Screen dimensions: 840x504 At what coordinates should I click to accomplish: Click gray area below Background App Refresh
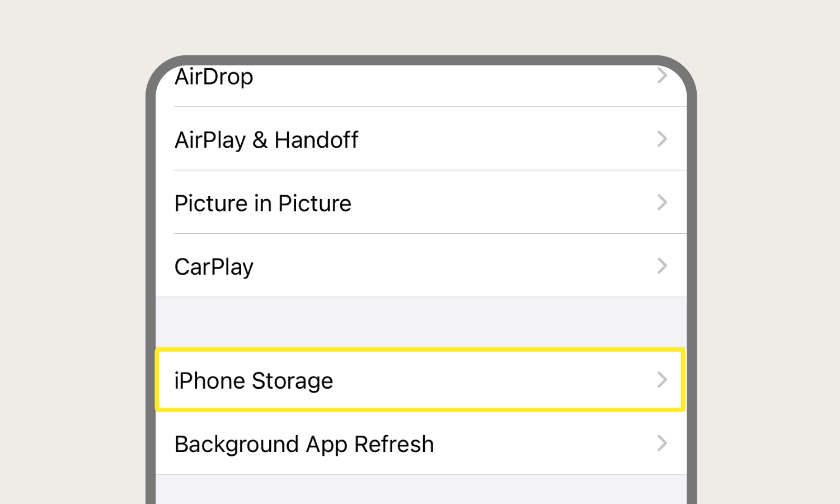pyautogui.click(x=421, y=489)
